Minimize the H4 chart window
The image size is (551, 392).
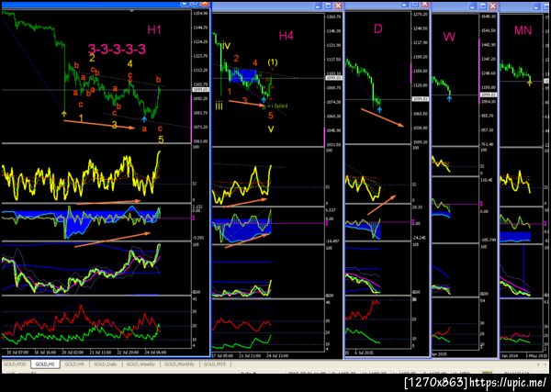click(x=318, y=6)
